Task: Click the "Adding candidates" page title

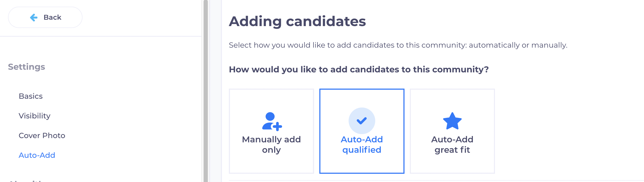Action: (297, 21)
